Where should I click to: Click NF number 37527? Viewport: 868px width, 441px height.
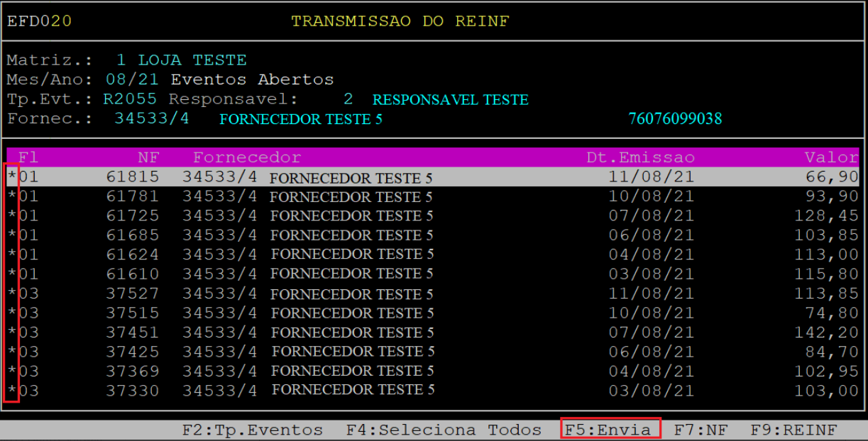tap(133, 294)
